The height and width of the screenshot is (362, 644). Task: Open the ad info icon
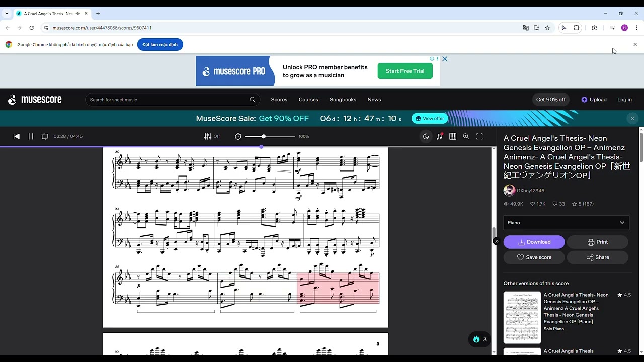click(x=432, y=59)
